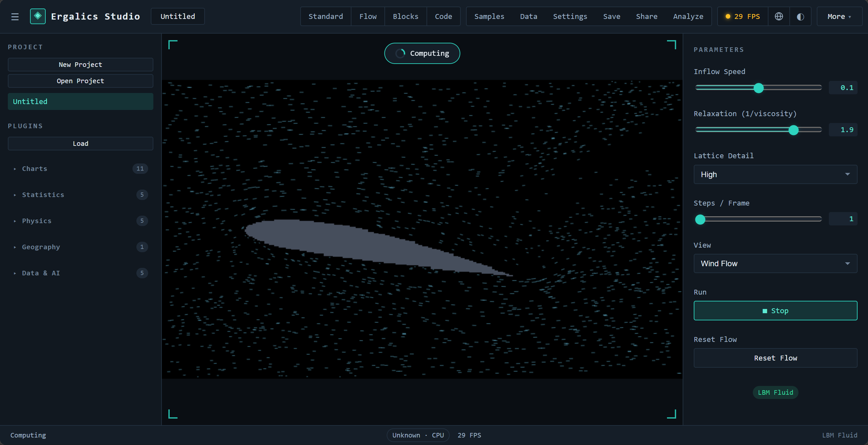Adjust the Inflow Speed slider
Viewport: 868px width, 445px height.
coord(758,88)
